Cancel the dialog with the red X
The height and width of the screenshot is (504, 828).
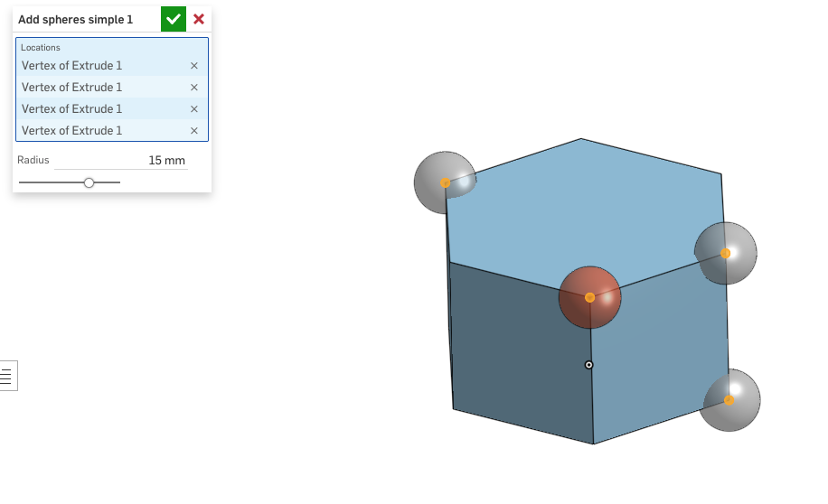coord(199,20)
